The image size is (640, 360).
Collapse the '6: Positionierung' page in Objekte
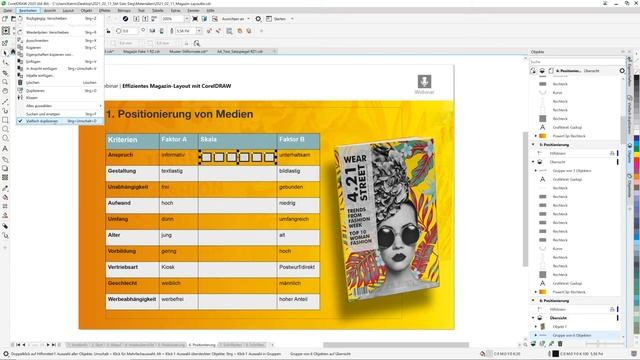[x=533, y=300]
